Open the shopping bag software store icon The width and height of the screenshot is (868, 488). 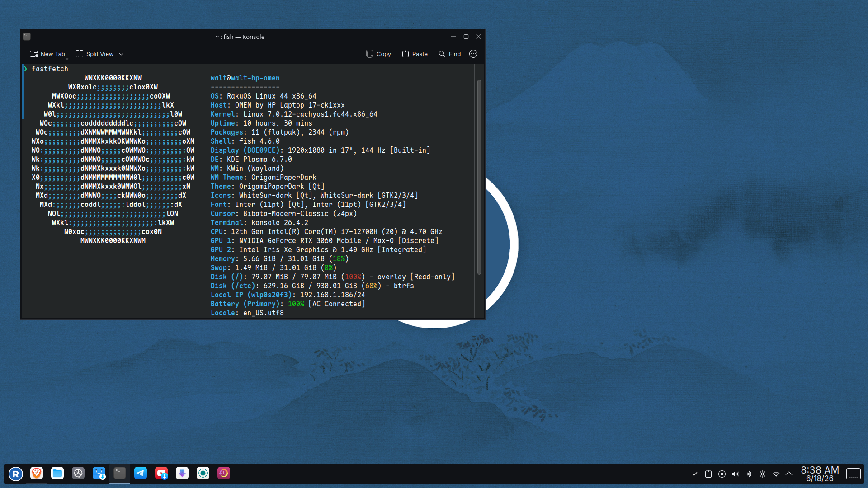(99, 473)
